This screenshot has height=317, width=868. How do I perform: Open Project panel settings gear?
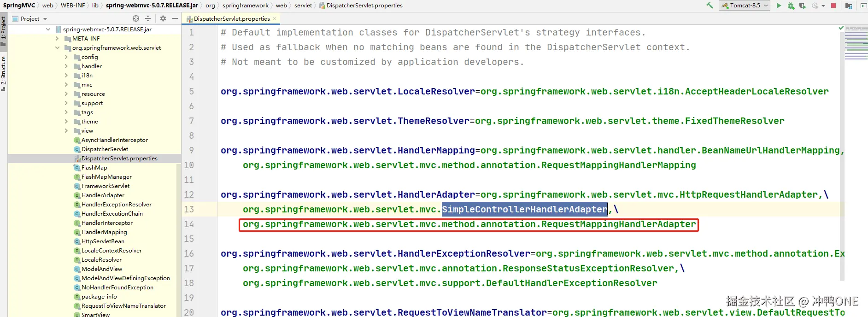pos(163,18)
